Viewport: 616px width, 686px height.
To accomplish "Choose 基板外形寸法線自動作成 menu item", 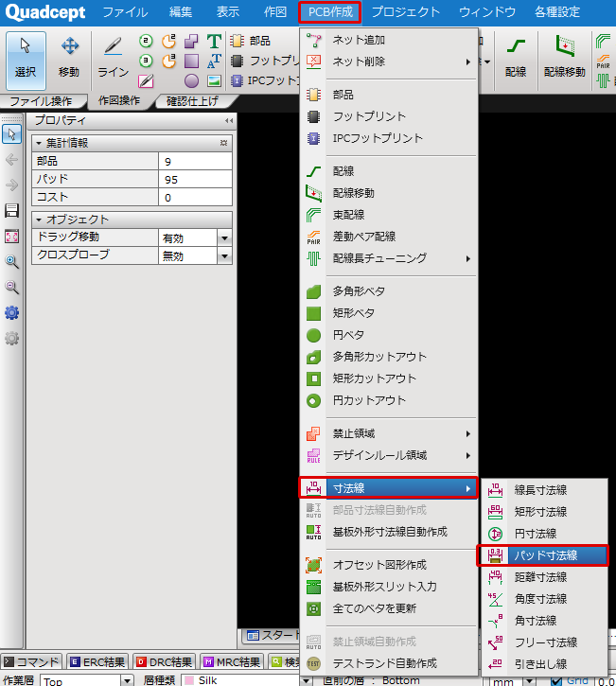I will (x=389, y=532).
